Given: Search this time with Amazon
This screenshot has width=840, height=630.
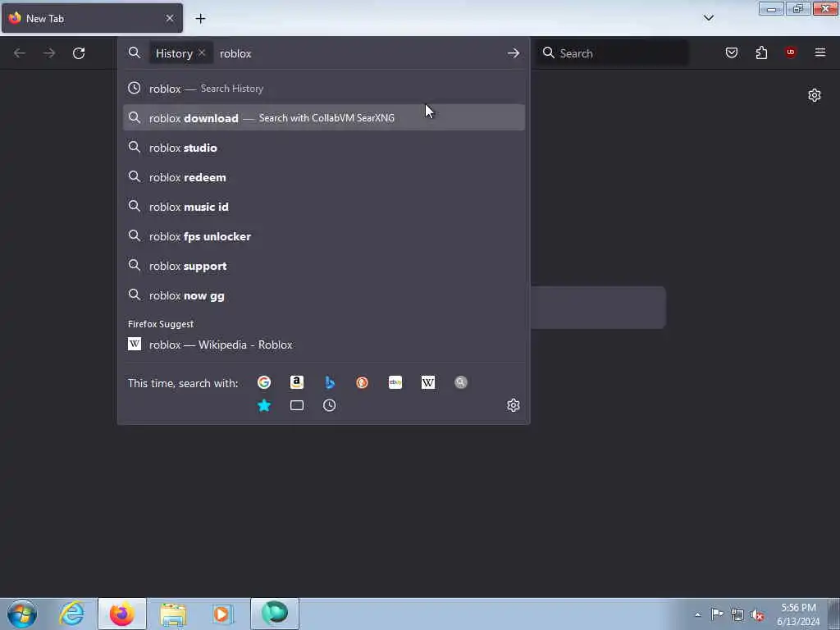Looking at the screenshot, I should pos(297,382).
